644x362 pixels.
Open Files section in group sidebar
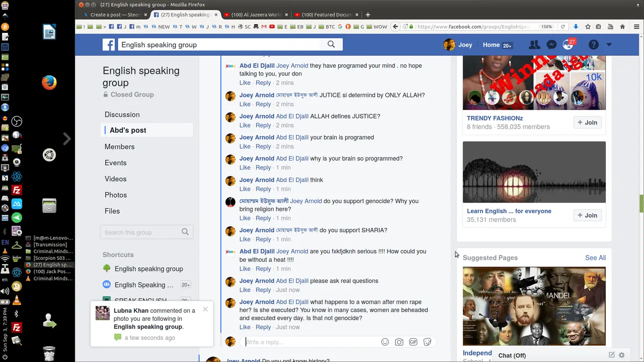click(x=112, y=211)
